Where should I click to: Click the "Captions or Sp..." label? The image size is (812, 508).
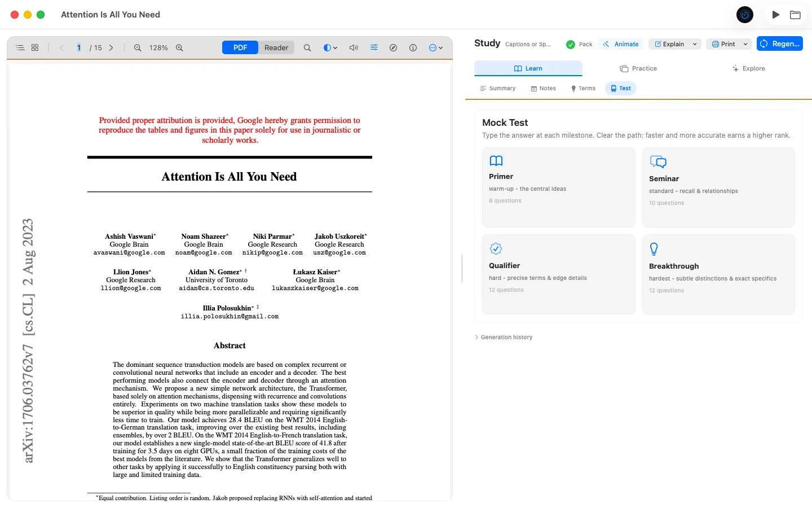click(528, 44)
